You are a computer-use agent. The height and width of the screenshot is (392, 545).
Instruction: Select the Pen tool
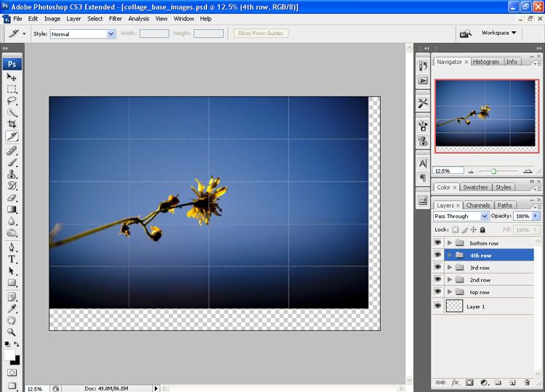[x=12, y=248]
